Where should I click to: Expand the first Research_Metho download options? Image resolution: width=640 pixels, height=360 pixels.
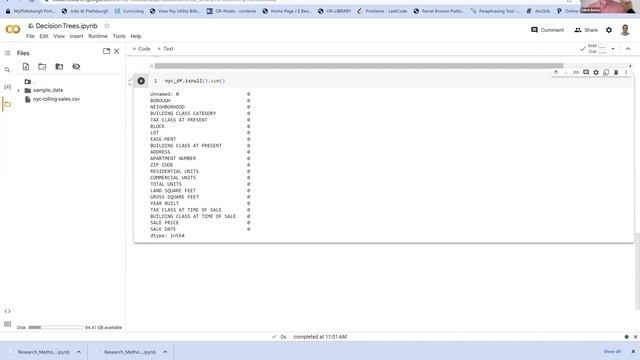click(x=79, y=352)
